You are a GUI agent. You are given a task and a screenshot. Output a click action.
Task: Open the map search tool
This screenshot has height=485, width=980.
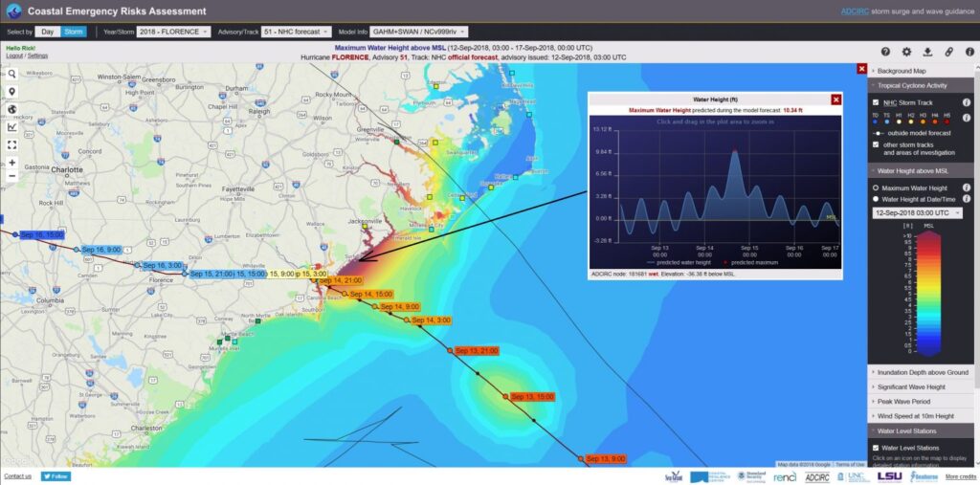point(11,74)
